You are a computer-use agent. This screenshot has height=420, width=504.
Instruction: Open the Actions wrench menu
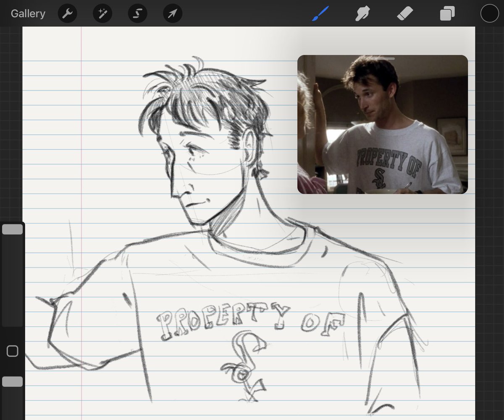click(67, 14)
